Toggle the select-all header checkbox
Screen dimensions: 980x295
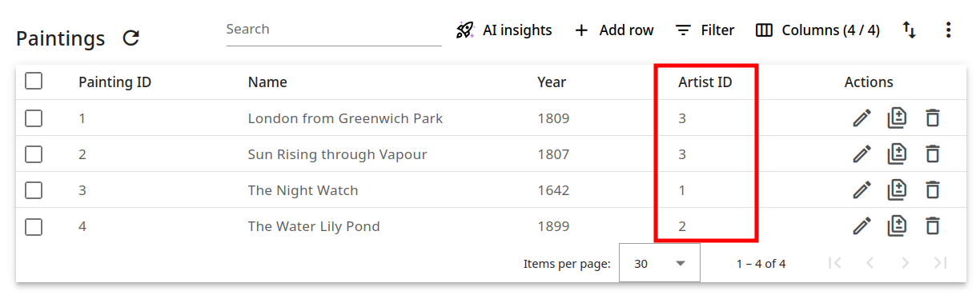point(34,82)
